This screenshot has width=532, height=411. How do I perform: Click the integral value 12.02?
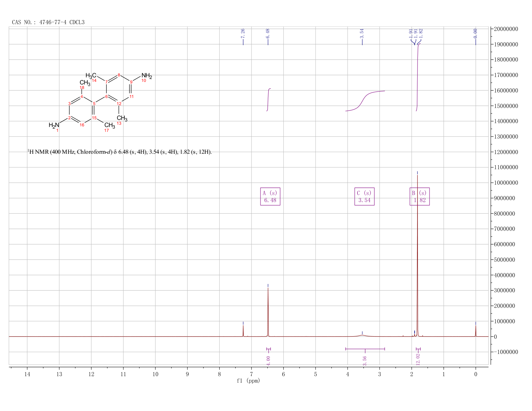pyautogui.click(x=418, y=359)
